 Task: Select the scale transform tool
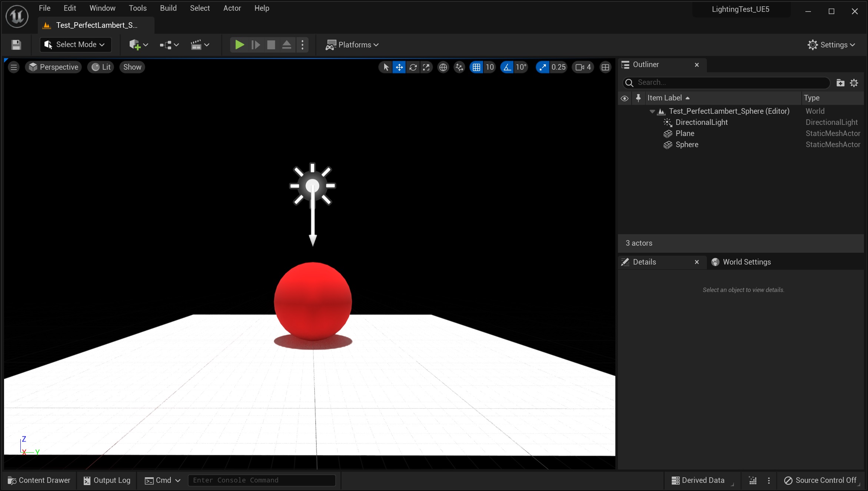point(426,67)
